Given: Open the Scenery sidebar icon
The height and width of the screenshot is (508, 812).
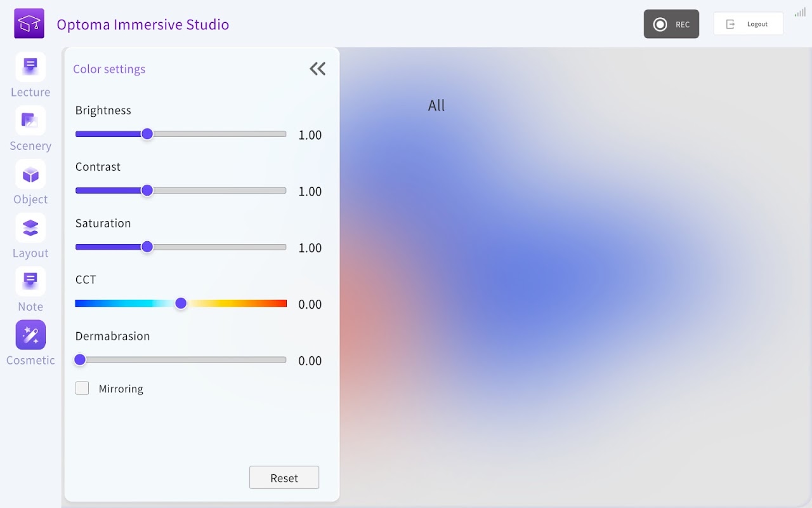Looking at the screenshot, I should 30,121.
